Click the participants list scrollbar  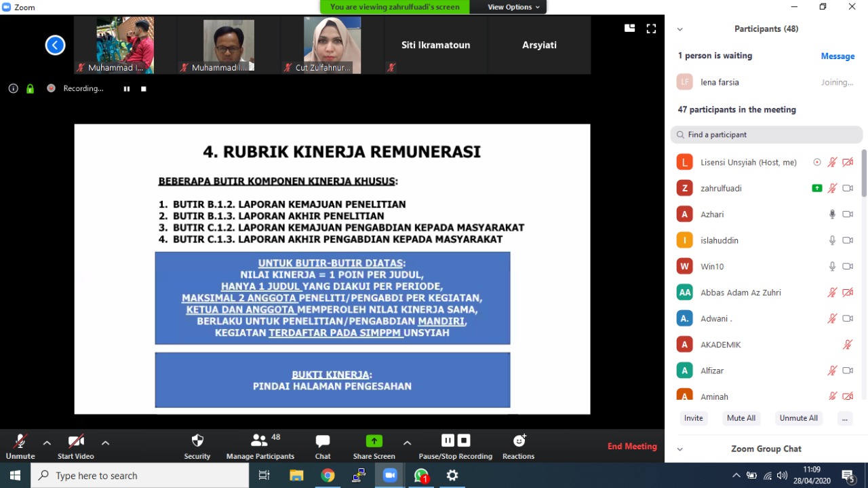pyautogui.click(x=864, y=176)
